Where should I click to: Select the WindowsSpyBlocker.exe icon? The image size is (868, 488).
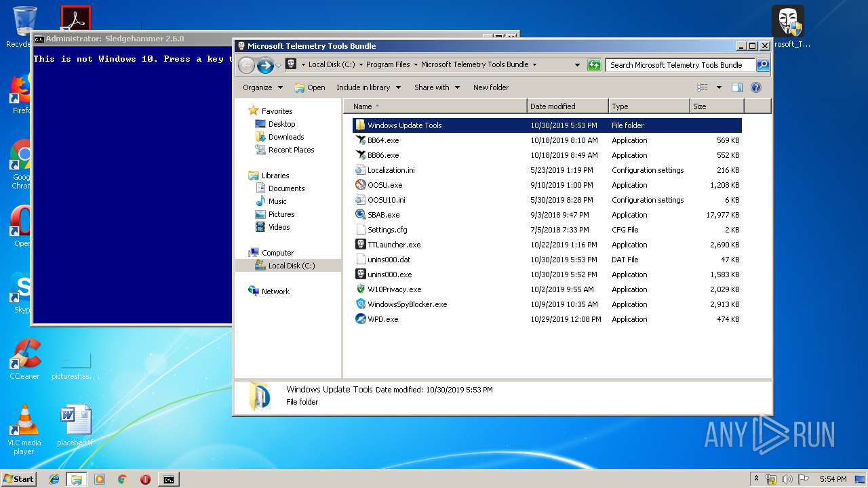click(x=361, y=304)
